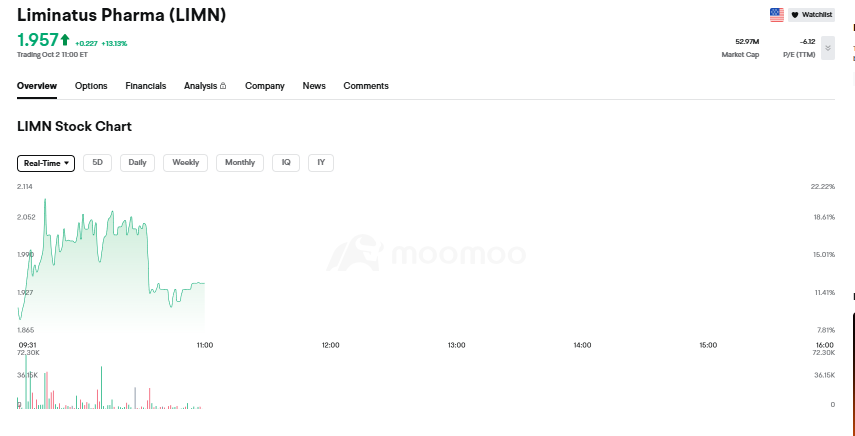The image size is (855, 436).
Task: Select the 1Q chart range
Action: click(286, 162)
